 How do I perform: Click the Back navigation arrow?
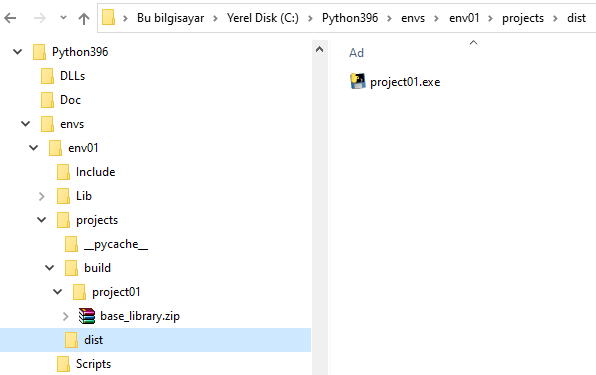click(10, 18)
